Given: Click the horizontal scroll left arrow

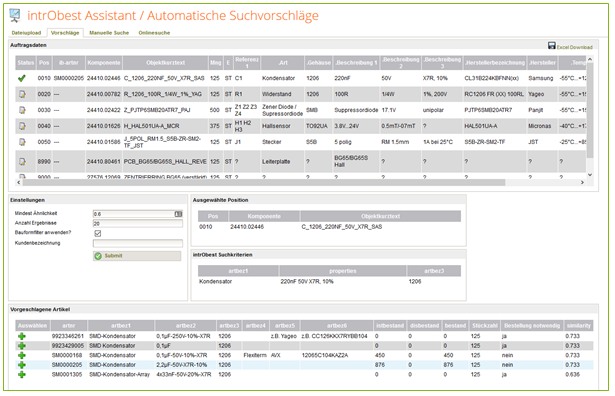Looking at the screenshot, I should 19,182.
